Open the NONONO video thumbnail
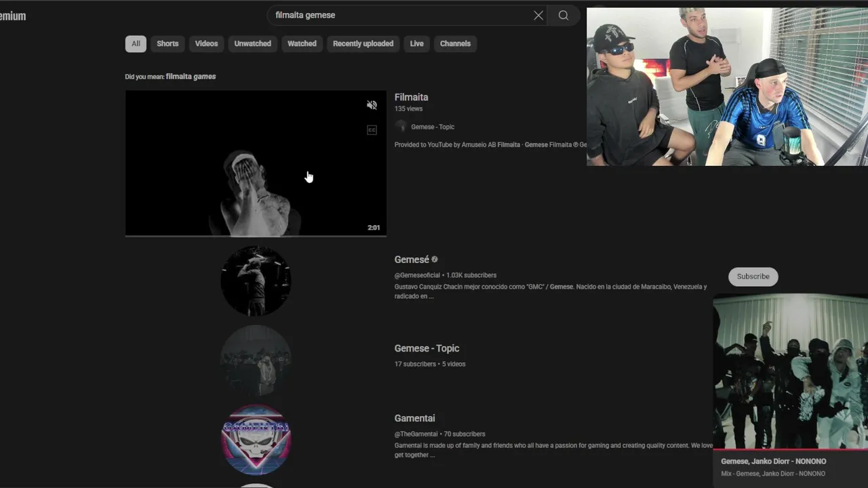Screen dimensions: 868x488 tap(791, 371)
